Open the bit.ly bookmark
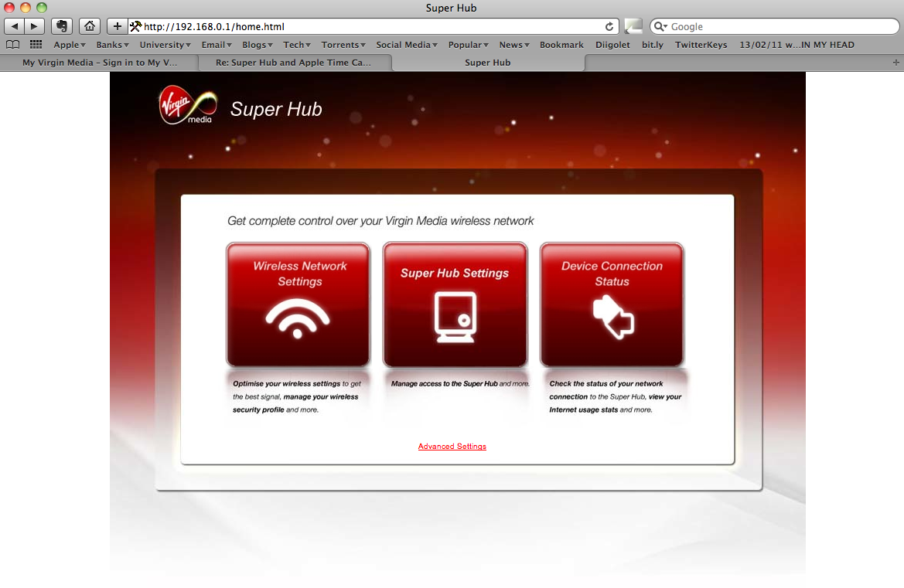904x588 pixels. pyautogui.click(x=653, y=44)
